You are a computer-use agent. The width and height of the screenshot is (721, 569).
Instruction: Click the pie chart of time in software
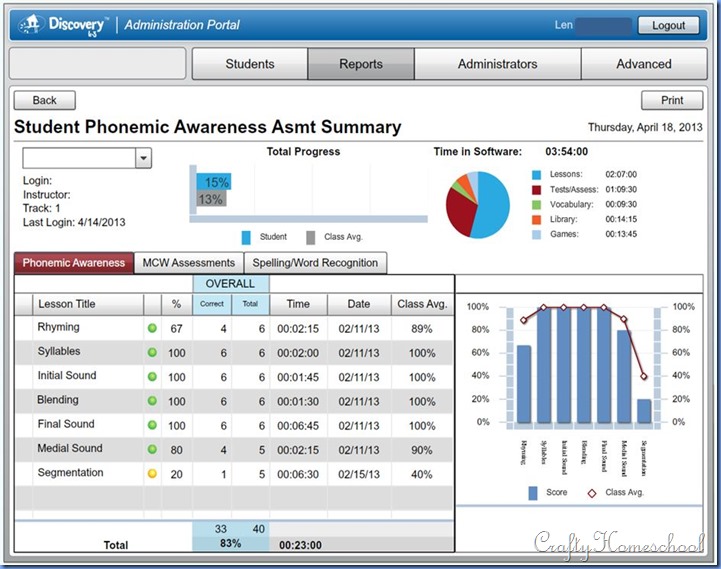477,205
